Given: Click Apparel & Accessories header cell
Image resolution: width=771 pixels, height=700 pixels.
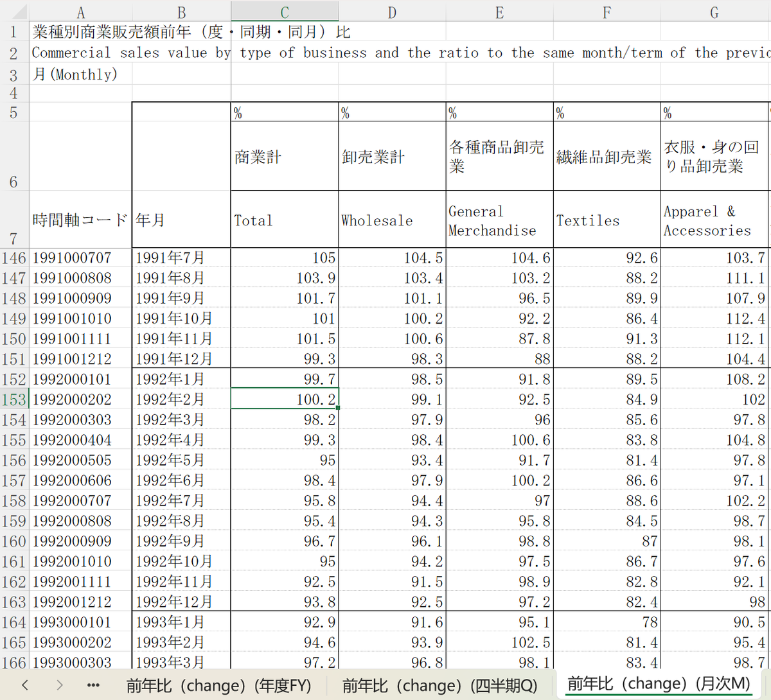Looking at the screenshot, I should 714,220.
